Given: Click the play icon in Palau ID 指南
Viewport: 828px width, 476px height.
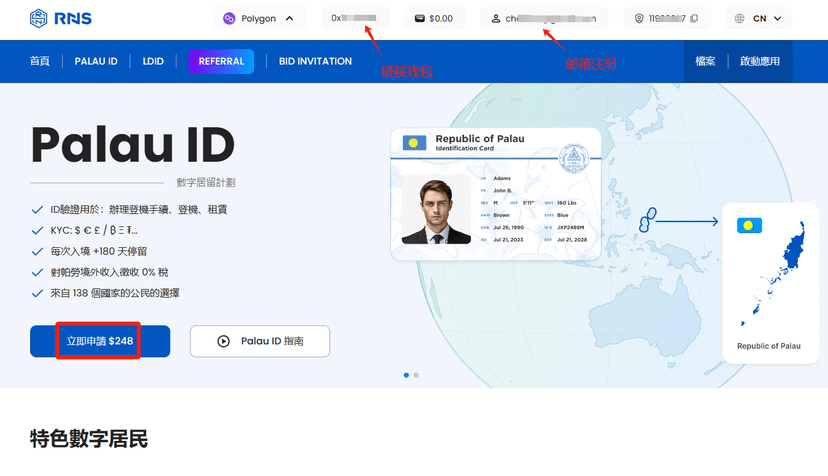Looking at the screenshot, I should [x=223, y=341].
